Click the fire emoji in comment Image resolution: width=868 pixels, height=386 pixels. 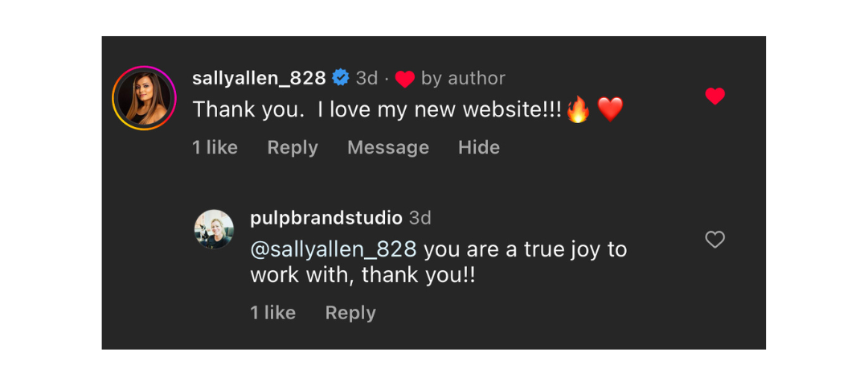[x=578, y=110]
